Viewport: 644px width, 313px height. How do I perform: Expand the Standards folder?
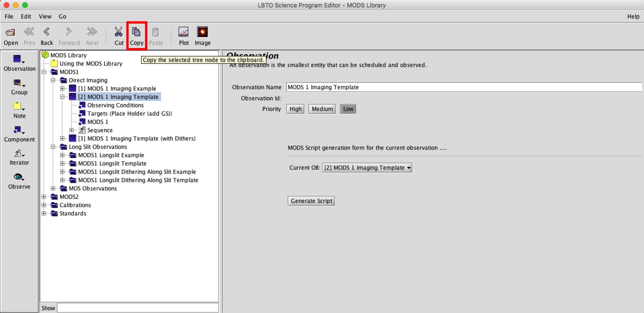pos(44,213)
